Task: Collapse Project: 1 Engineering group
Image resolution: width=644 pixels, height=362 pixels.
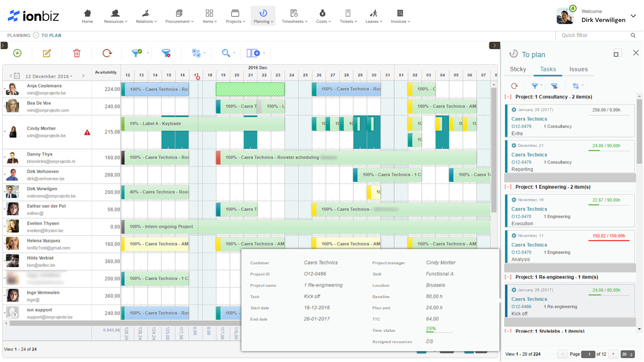Action: (x=508, y=187)
